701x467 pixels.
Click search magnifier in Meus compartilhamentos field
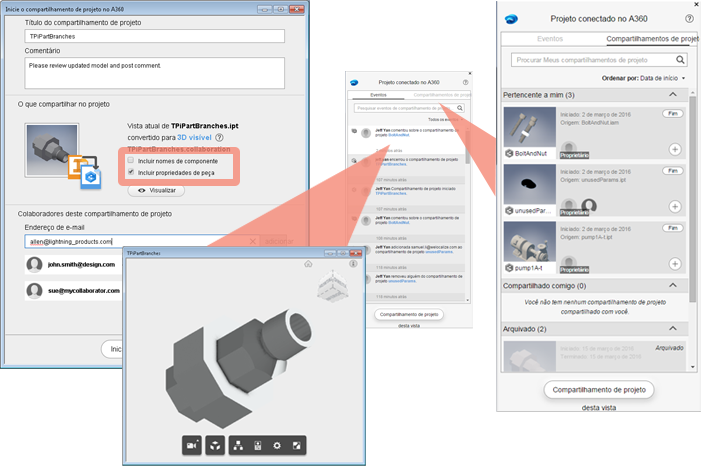(680, 60)
